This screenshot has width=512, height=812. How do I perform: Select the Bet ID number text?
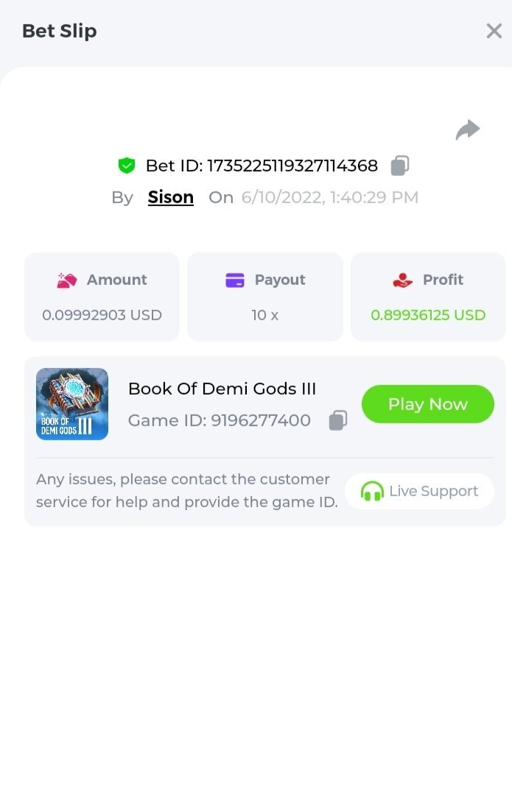click(x=292, y=166)
